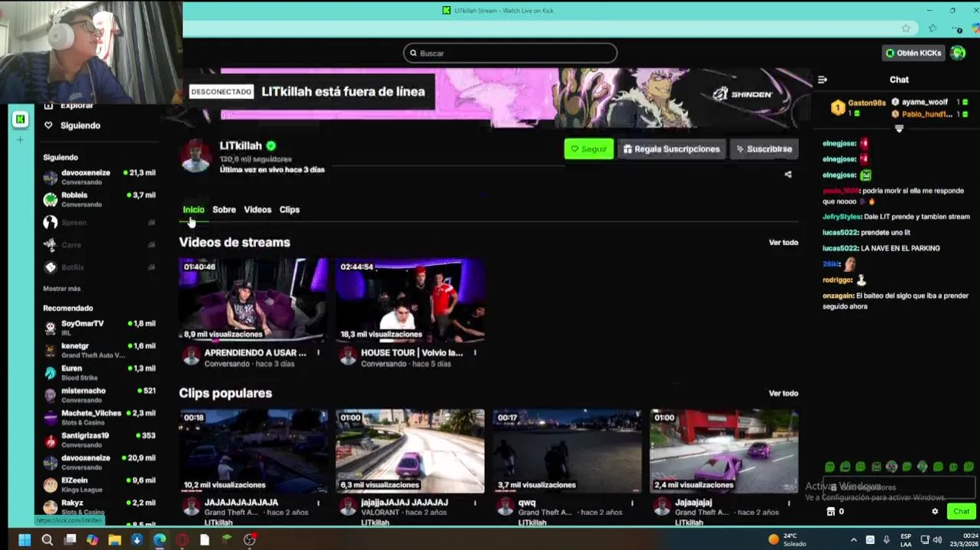Click into the chat message input box
The height and width of the screenshot is (550, 980).
[x=898, y=487]
